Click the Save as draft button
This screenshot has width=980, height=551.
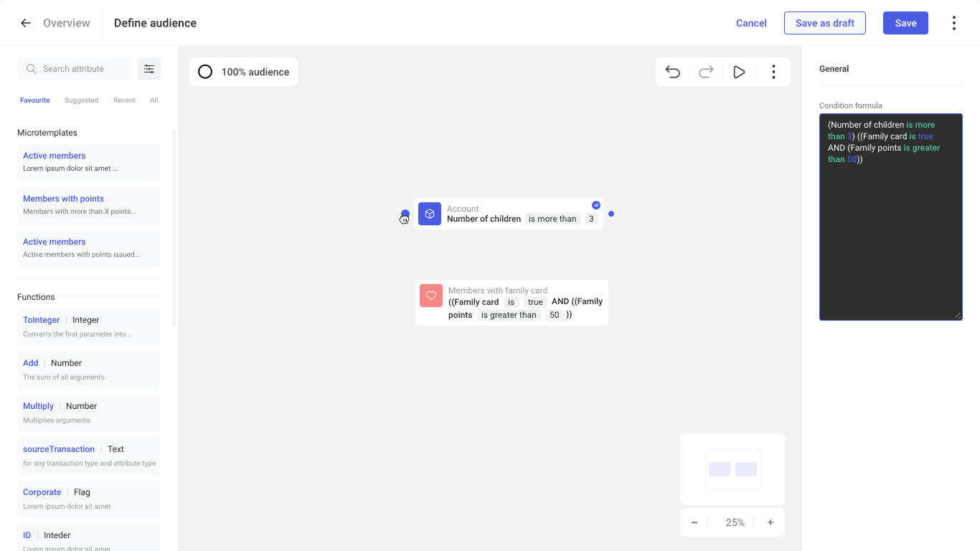824,22
